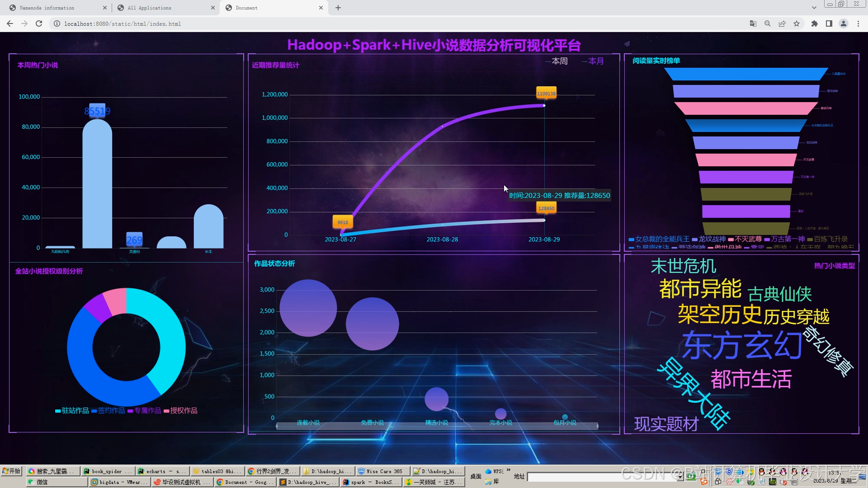The image size is (868, 488).
Task: Expand the tab search chevron
Action: click(814, 8)
